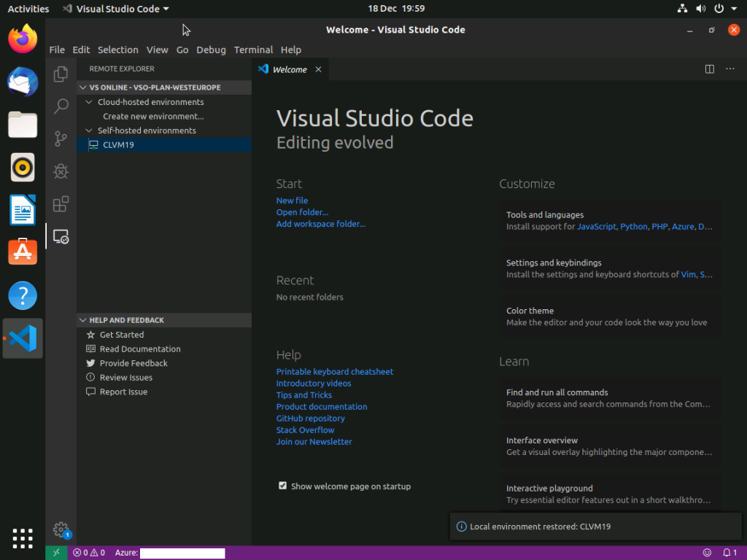Viewport: 747px width, 560px height.
Task: Open the Source Control view icon
Action: (x=61, y=139)
